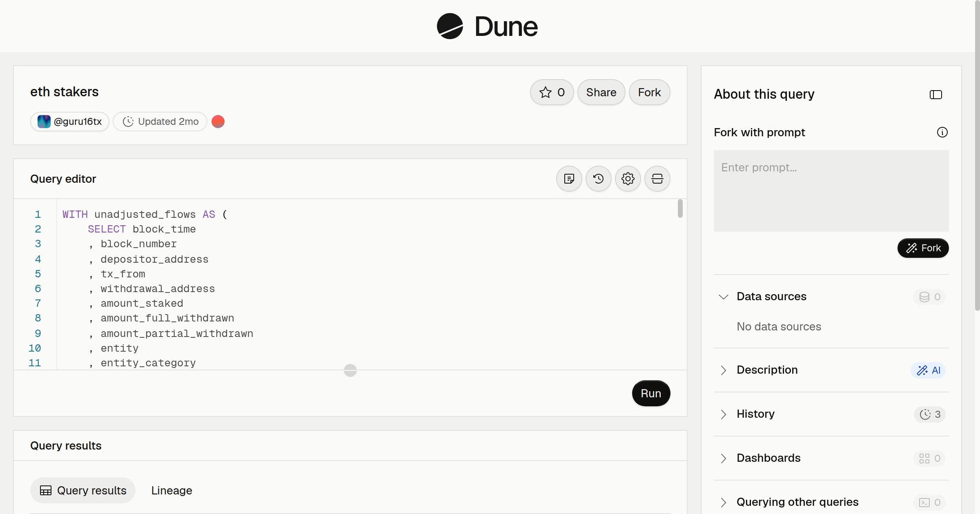Click the red status dot
Viewport: 980px width, 514px height.
coord(218,122)
